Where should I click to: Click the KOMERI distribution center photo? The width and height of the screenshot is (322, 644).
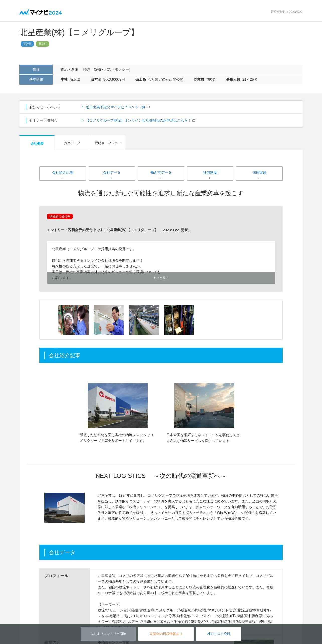(118, 405)
